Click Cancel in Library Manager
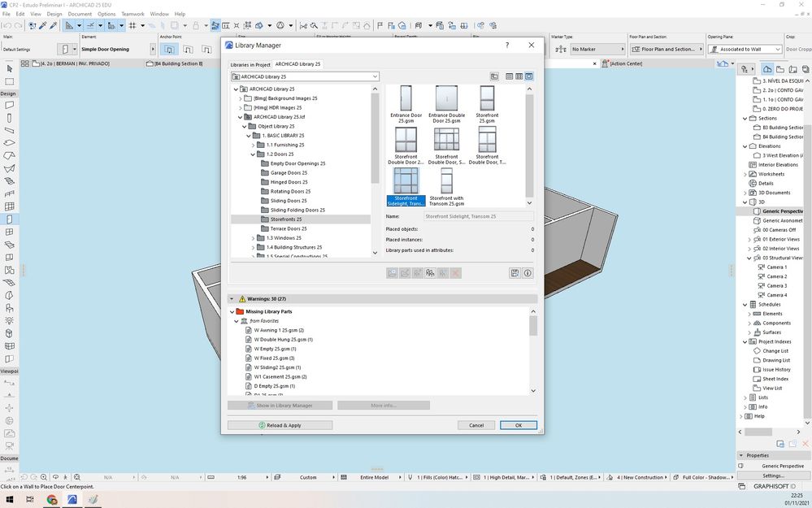The height and width of the screenshot is (508, 812). tap(476, 425)
